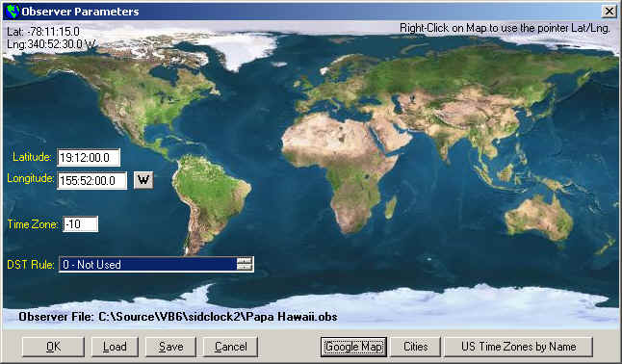Click into the Longitude input field
The image size is (622, 364).
point(92,181)
